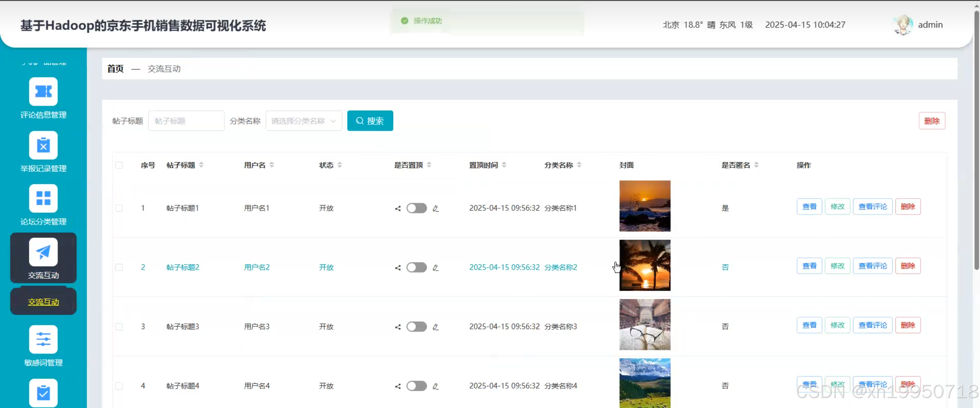Open the 举报记录管理 sidebar icon

point(43,145)
